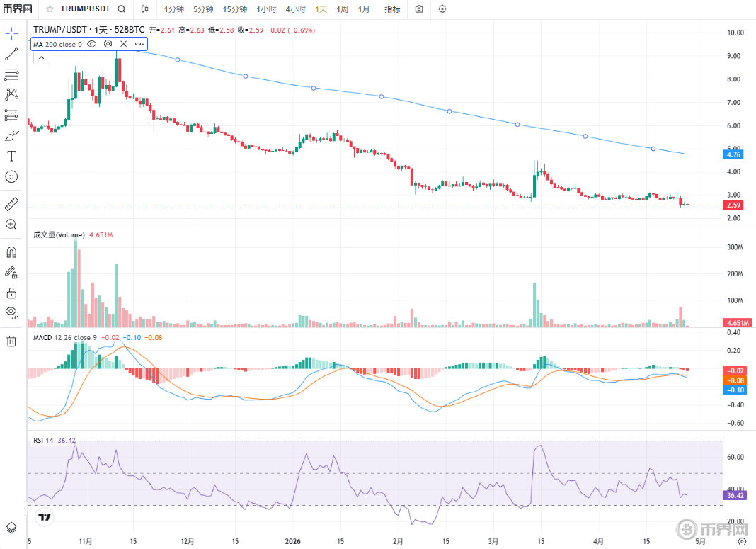Open the 指标 indicators menu

pos(392,9)
